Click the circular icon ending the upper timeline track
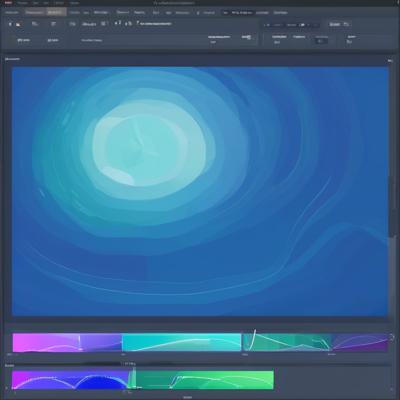The width and height of the screenshot is (400, 400). click(x=392, y=338)
